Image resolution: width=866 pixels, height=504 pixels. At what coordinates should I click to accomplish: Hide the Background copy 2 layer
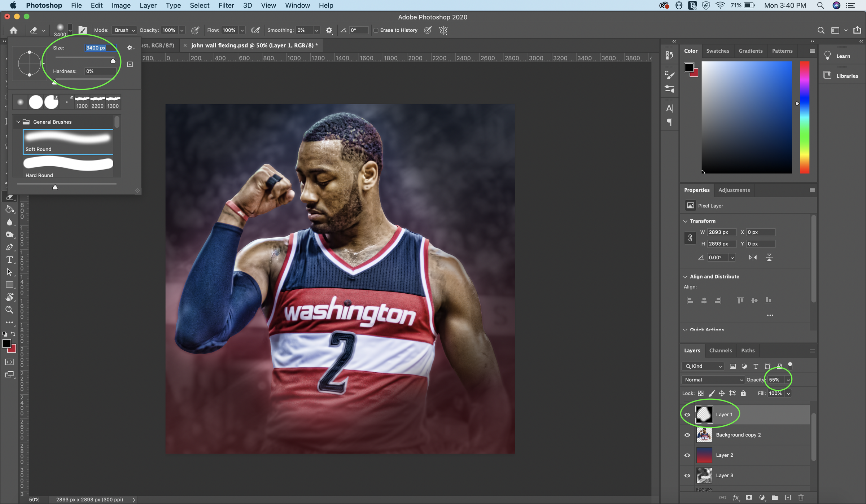687,435
